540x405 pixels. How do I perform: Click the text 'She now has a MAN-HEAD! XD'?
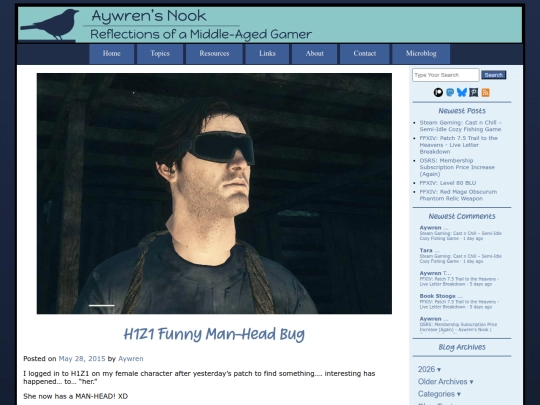point(75,396)
